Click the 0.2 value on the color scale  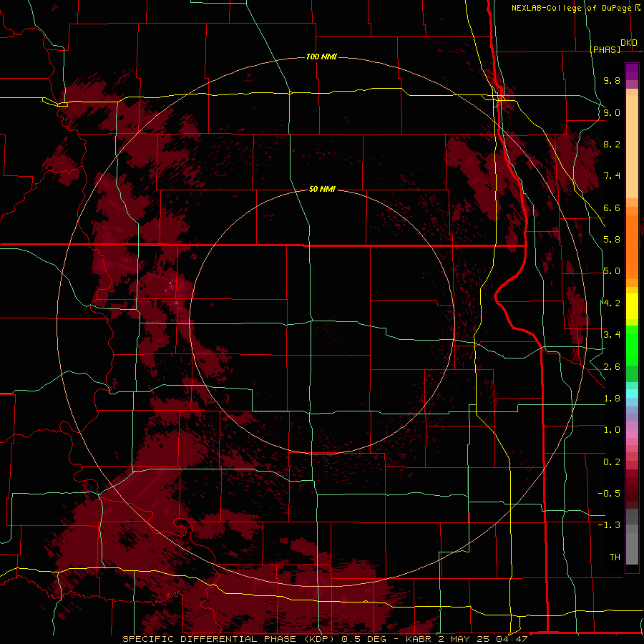(x=612, y=462)
